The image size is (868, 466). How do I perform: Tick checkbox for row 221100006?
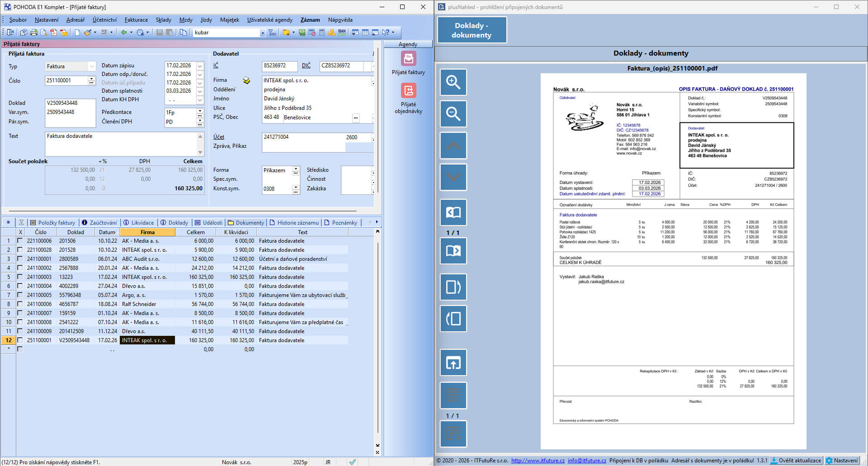coord(20,241)
